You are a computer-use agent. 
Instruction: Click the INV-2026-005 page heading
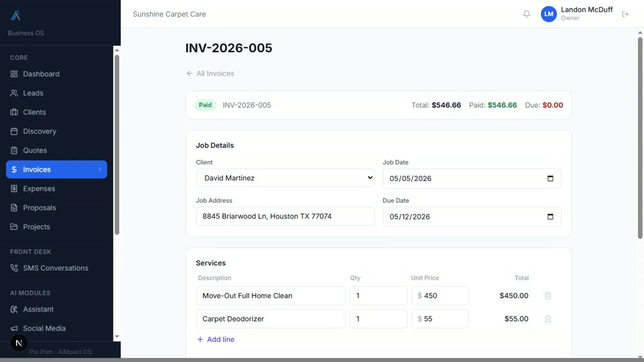(x=229, y=48)
